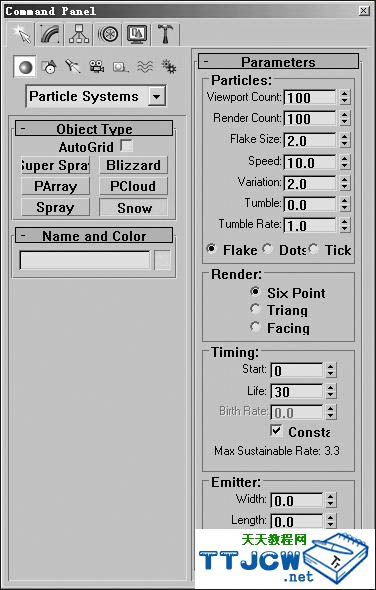Image resolution: width=376 pixels, height=590 pixels.
Task: Select the Shapes category icon
Action: coord(49,67)
